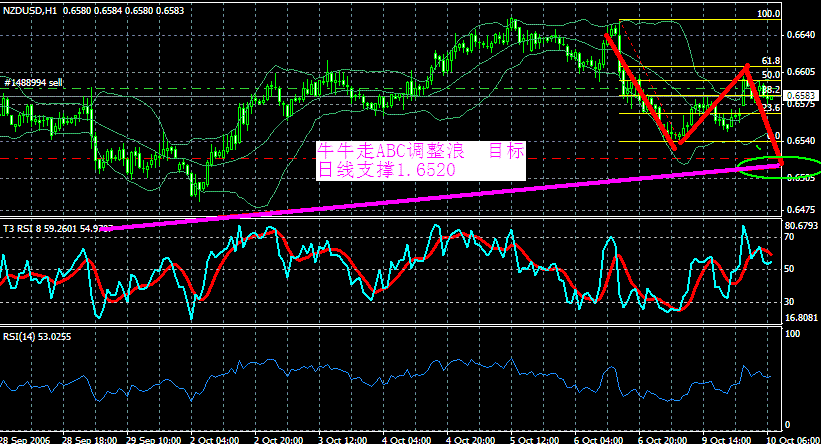Click the T3 RSI 8 indicator label
The image size is (821, 444).
(x=58, y=228)
